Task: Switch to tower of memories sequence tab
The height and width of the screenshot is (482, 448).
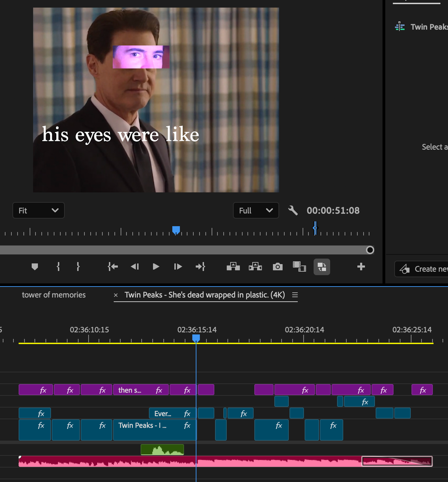Action: pyautogui.click(x=54, y=295)
